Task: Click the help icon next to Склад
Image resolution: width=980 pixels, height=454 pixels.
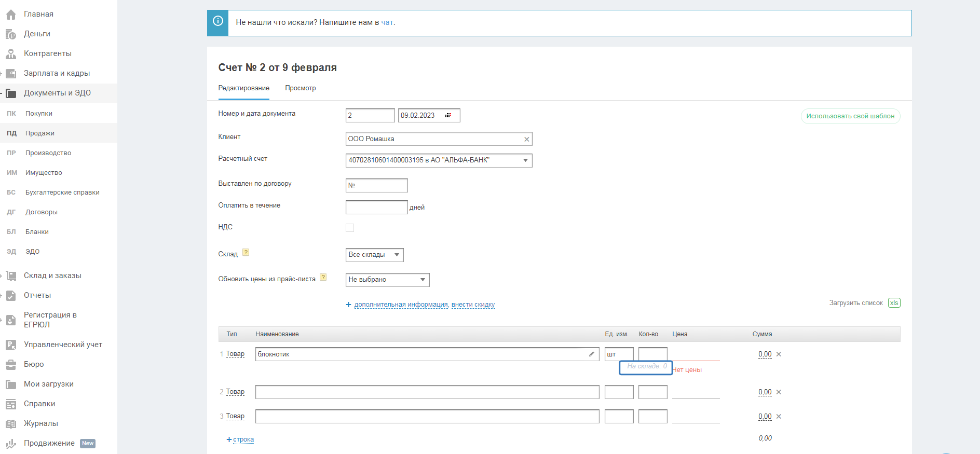Action: pyautogui.click(x=246, y=253)
